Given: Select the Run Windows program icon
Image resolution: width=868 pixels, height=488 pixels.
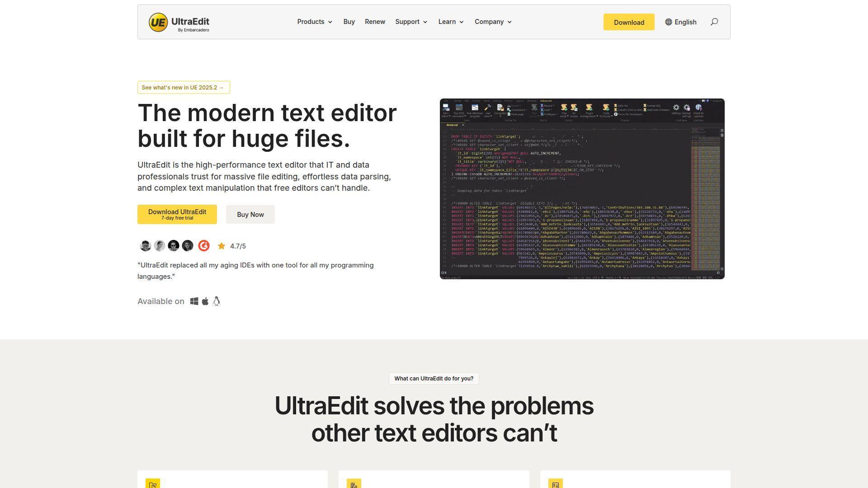Looking at the screenshot, I should 474,107.
